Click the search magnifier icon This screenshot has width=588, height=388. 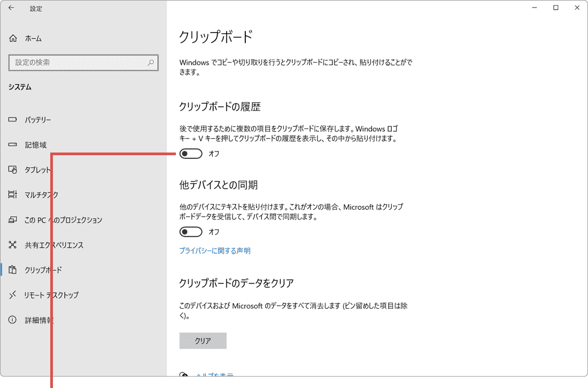151,63
